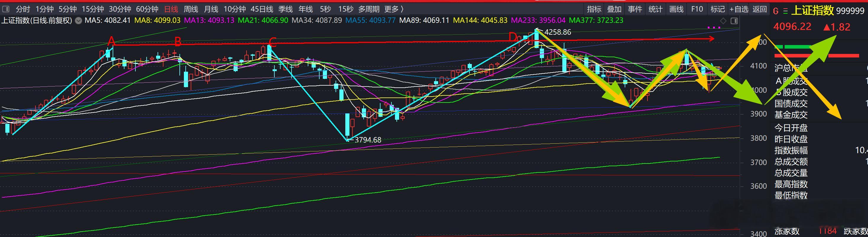
Task: Switch to 分时 view
Action: click(x=23, y=9)
